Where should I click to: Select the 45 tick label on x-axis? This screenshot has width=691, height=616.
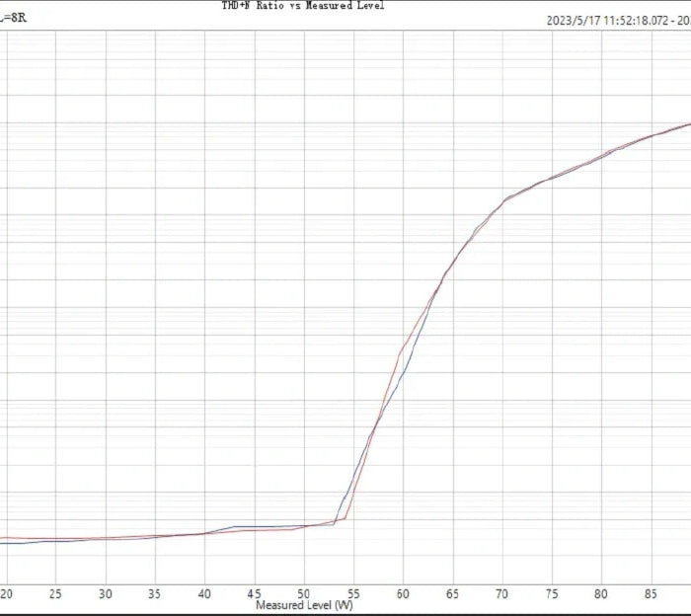point(254,594)
